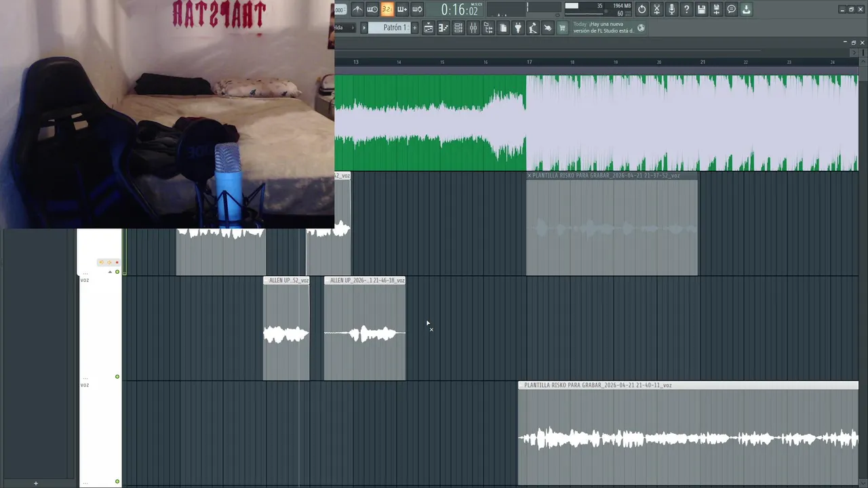
Task: Open the ALLEN UP..52_voz clip menu corner icon
Action: pyautogui.click(x=266, y=281)
